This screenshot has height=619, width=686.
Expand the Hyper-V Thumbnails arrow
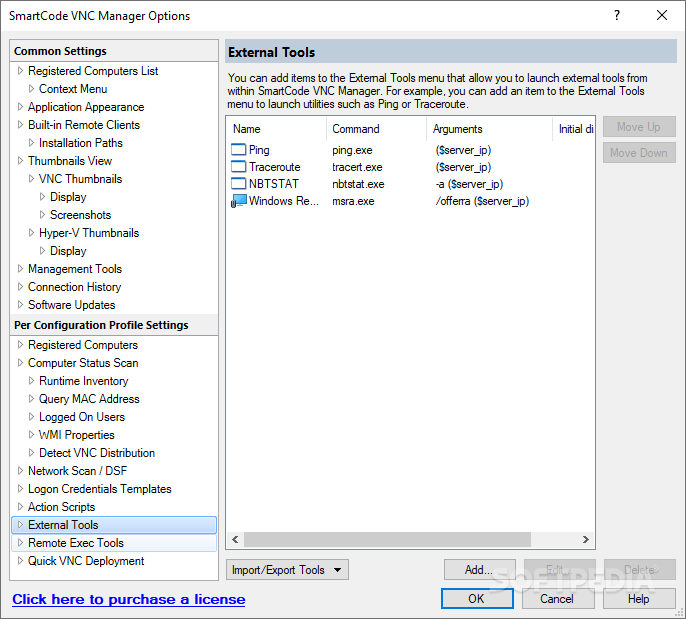point(31,232)
